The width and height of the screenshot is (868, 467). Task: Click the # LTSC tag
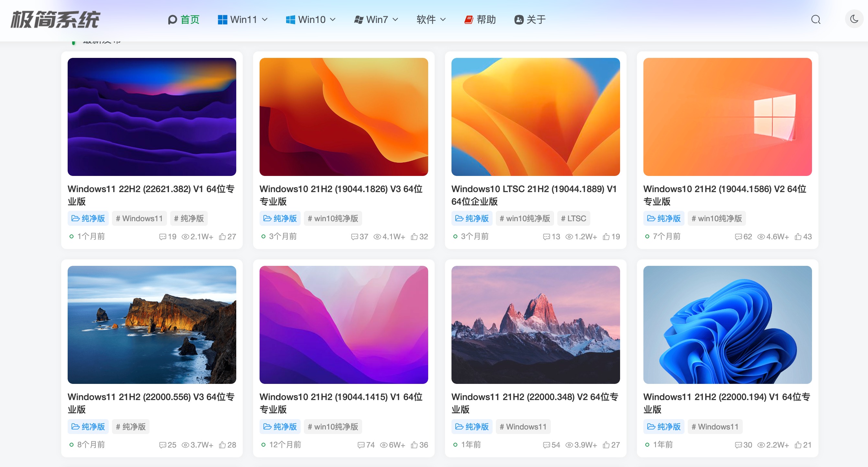(573, 219)
